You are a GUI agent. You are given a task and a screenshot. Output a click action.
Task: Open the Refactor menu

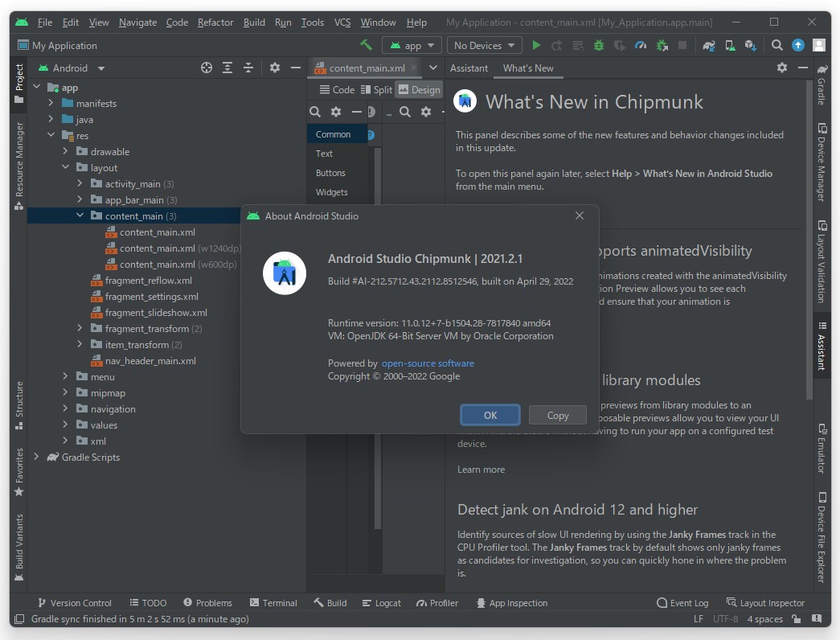tap(215, 22)
